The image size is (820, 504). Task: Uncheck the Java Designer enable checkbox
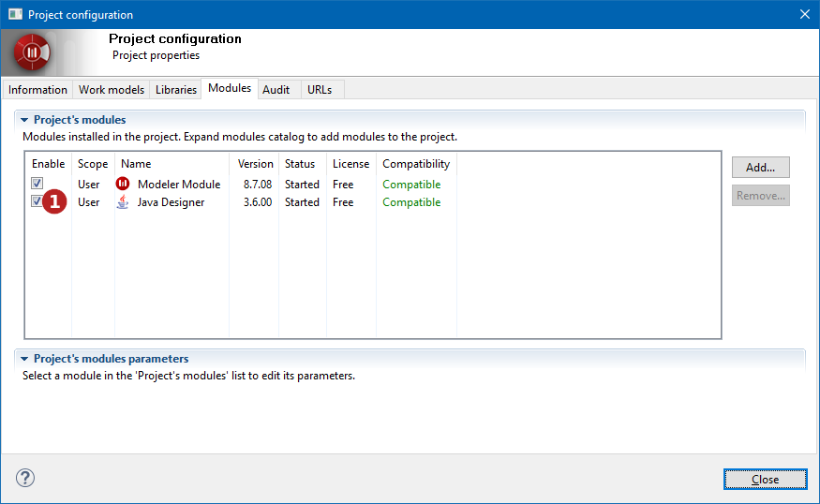(x=37, y=201)
